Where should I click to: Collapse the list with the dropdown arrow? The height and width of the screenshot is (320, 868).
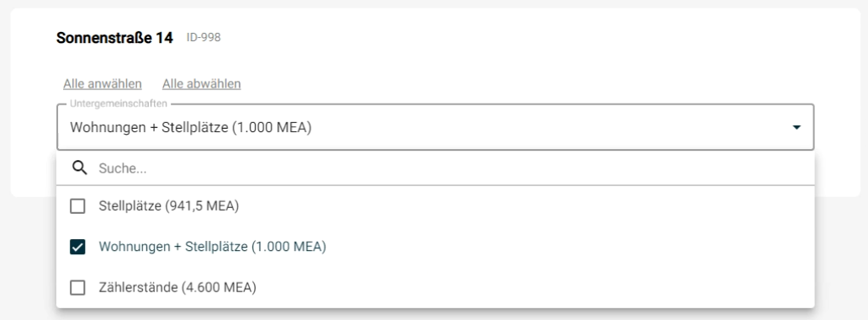[796, 127]
